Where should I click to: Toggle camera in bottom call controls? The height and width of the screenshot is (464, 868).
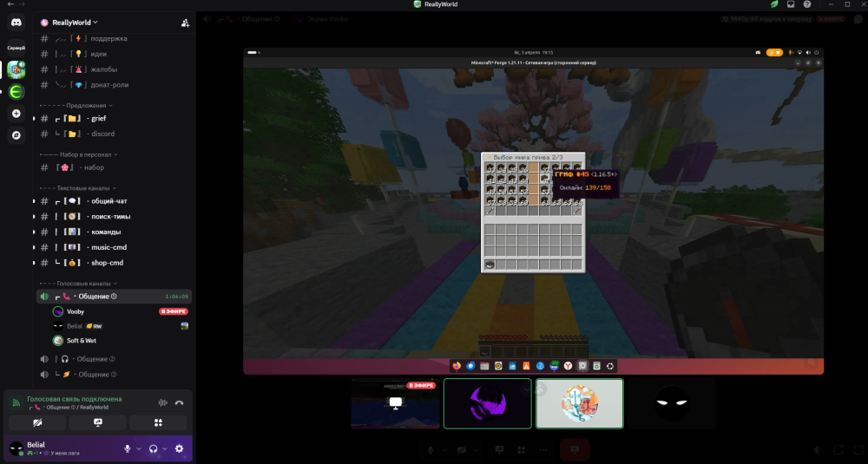[463, 450]
